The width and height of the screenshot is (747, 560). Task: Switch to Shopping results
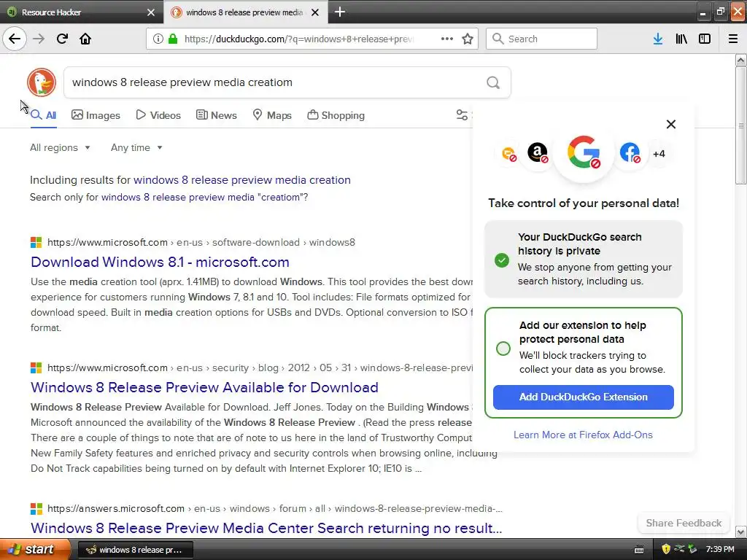pyautogui.click(x=336, y=115)
